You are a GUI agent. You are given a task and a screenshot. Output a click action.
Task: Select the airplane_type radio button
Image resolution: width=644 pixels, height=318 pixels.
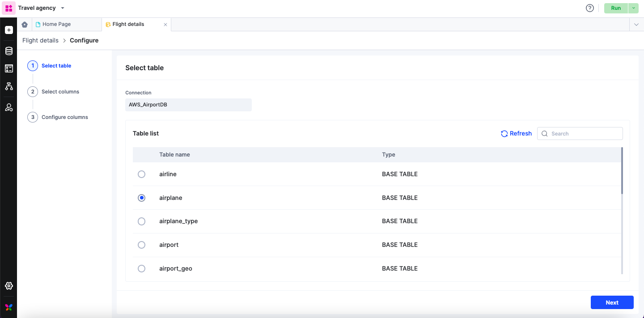click(141, 221)
